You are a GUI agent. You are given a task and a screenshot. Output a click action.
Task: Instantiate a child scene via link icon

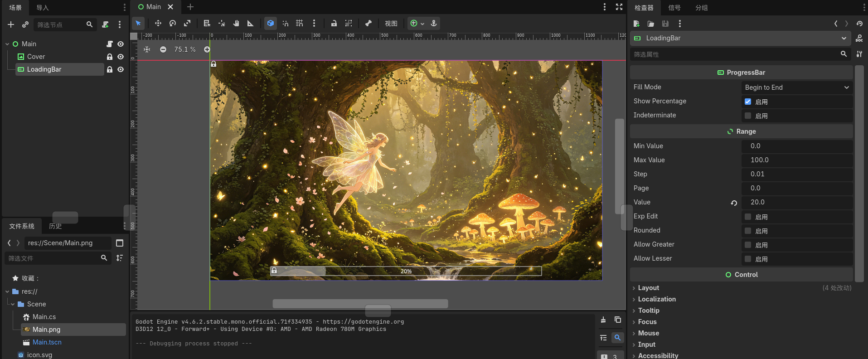[x=25, y=24]
